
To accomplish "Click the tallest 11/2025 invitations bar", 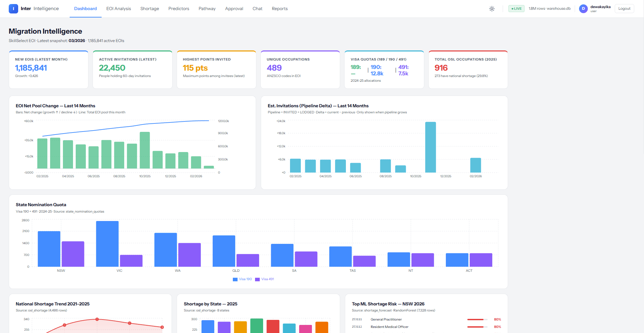I will pyautogui.click(x=430, y=147).
